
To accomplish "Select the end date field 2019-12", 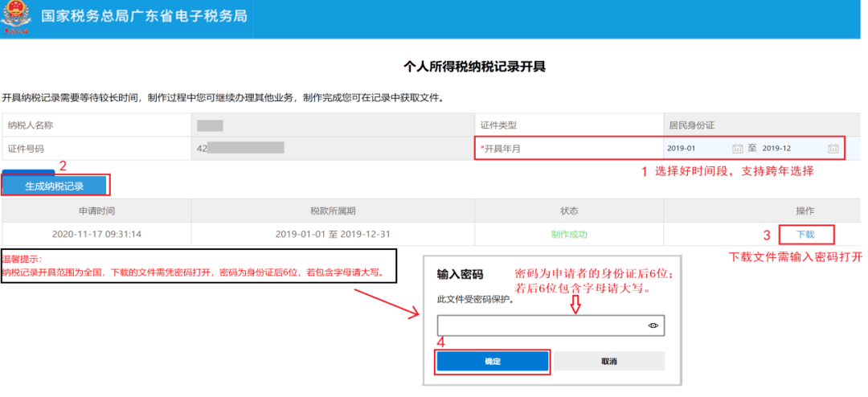I will [x=776, y=149].
